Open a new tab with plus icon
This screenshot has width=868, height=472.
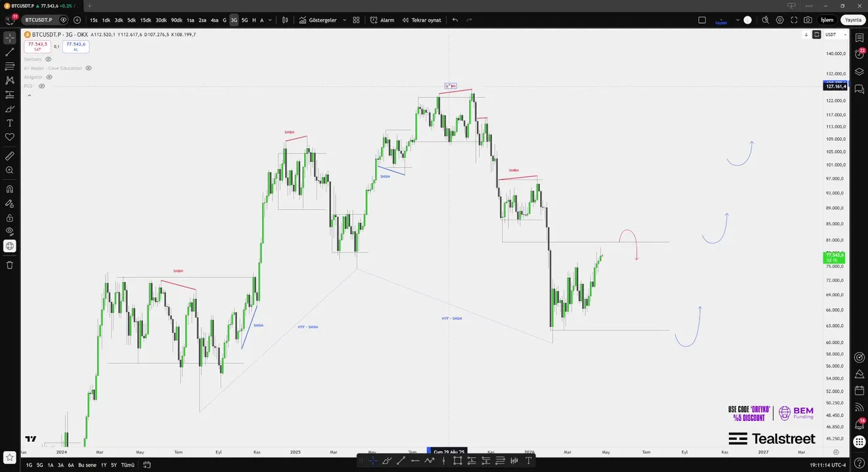point(90,6)
